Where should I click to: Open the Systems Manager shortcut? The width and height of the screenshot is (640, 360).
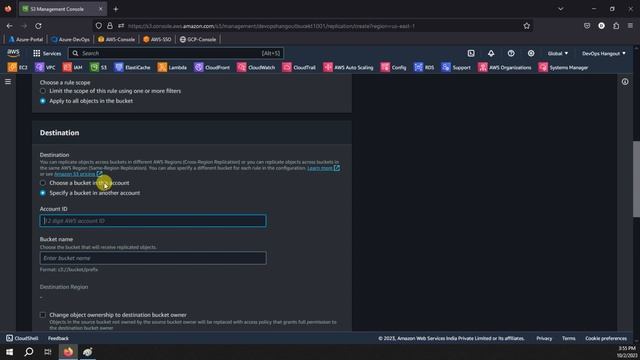tap(563, 67)
